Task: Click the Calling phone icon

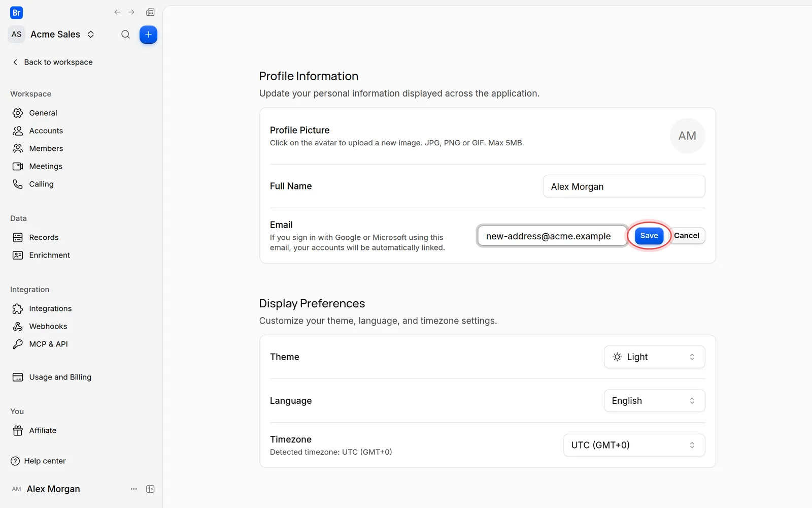Action: 18,184
